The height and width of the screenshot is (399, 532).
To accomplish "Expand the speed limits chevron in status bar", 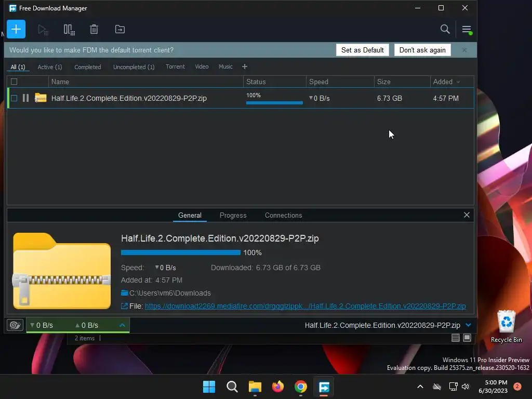I will coord(122,325).
